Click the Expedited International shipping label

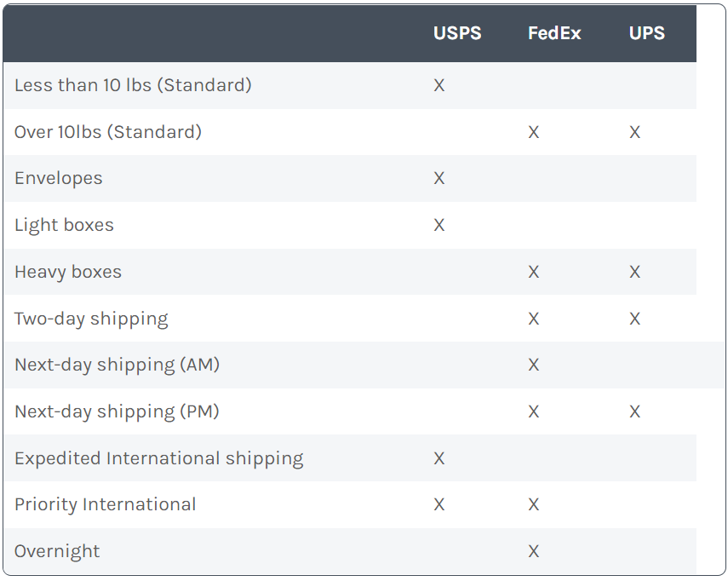[x=158, y=458]
